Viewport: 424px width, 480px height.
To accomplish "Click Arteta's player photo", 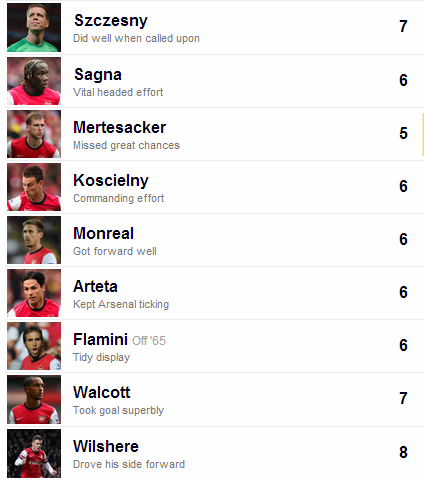I will 34,293.
